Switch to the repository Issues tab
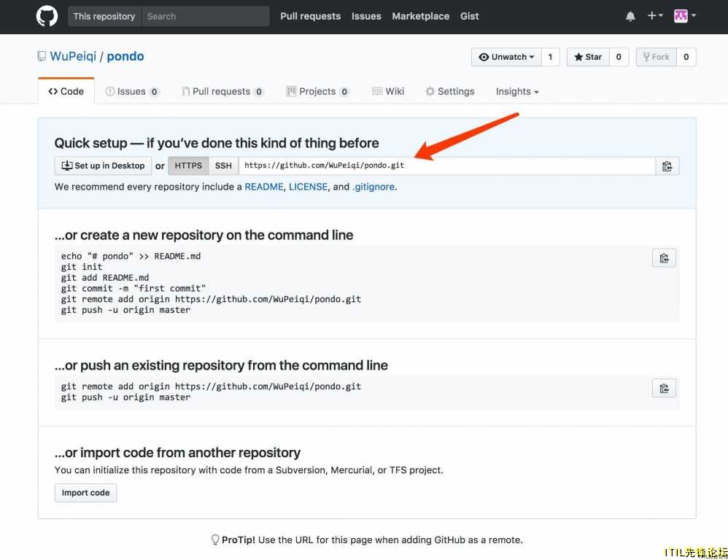Image resolution: width=728 pixels, height=560 pixels. 132,91
